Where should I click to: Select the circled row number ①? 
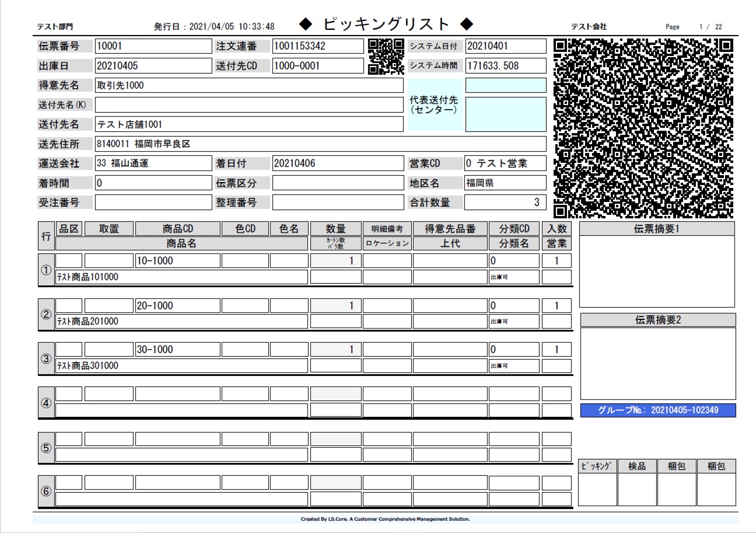(x=46, y=270)
